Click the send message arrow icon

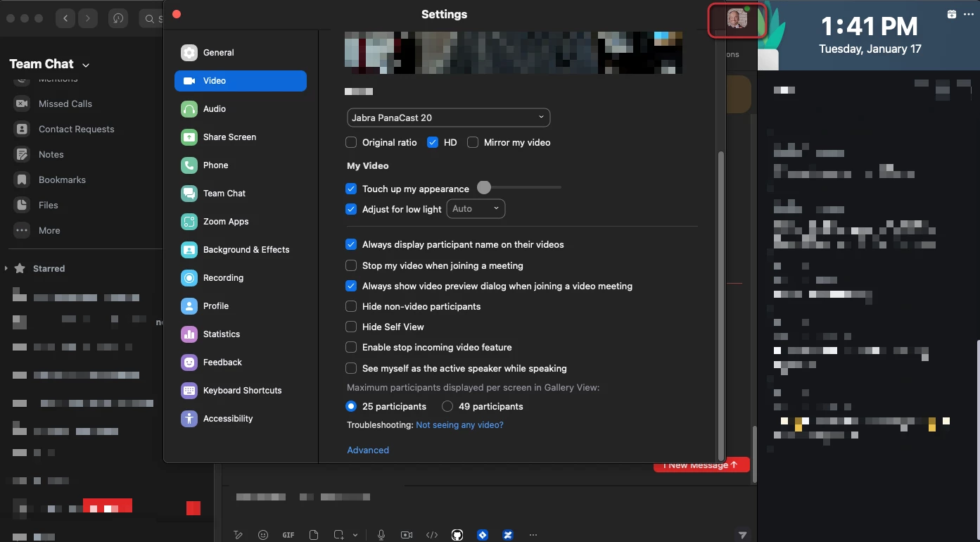(743, 535)
